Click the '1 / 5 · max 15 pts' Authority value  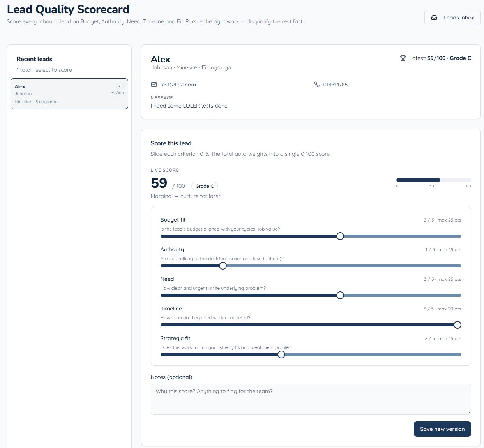443,250
